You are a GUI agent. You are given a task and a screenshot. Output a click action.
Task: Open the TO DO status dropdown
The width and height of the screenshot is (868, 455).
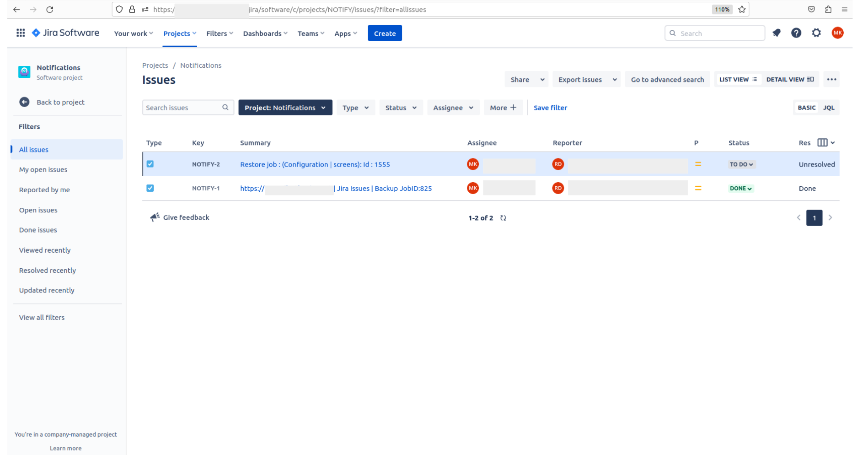[x=741, y=164]
